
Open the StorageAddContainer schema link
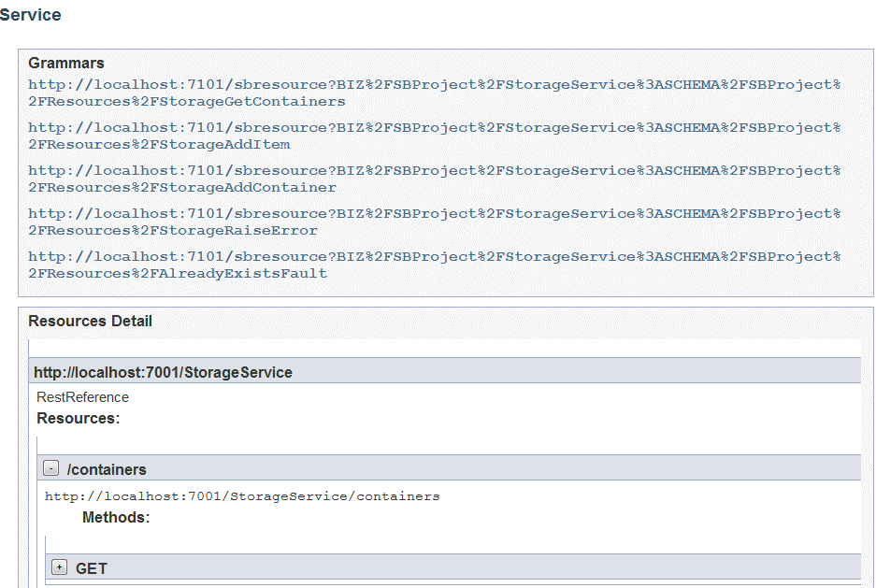click(x=434, y=179)
